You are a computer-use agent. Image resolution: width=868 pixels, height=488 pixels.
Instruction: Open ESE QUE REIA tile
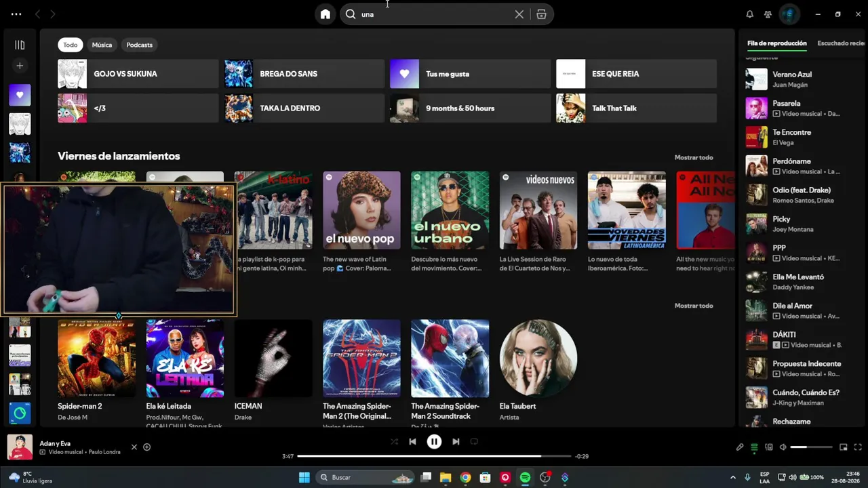(x=637, y=74)
